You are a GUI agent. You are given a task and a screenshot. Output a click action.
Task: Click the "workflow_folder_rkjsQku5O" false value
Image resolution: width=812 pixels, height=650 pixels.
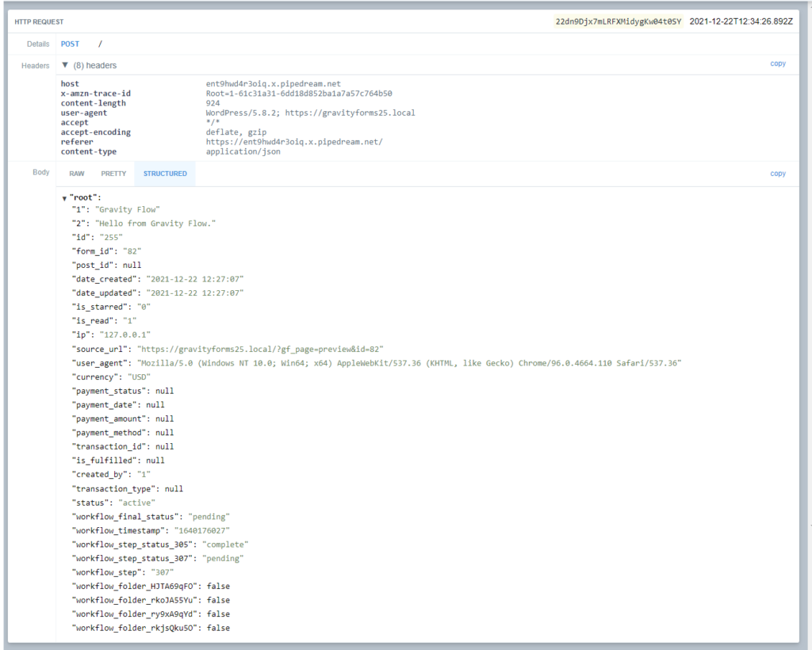[218, 628]
